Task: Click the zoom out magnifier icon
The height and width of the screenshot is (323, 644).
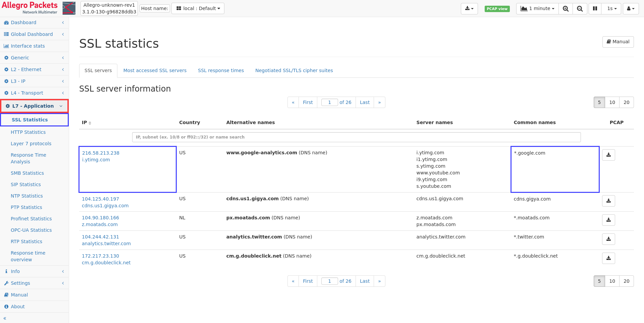Action: (580, 9)
